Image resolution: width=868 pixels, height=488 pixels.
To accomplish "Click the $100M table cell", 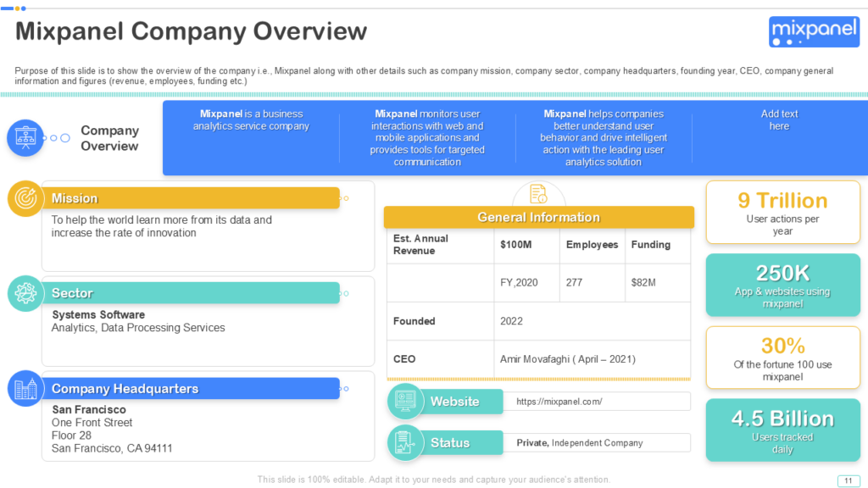I will click(526, 245).
